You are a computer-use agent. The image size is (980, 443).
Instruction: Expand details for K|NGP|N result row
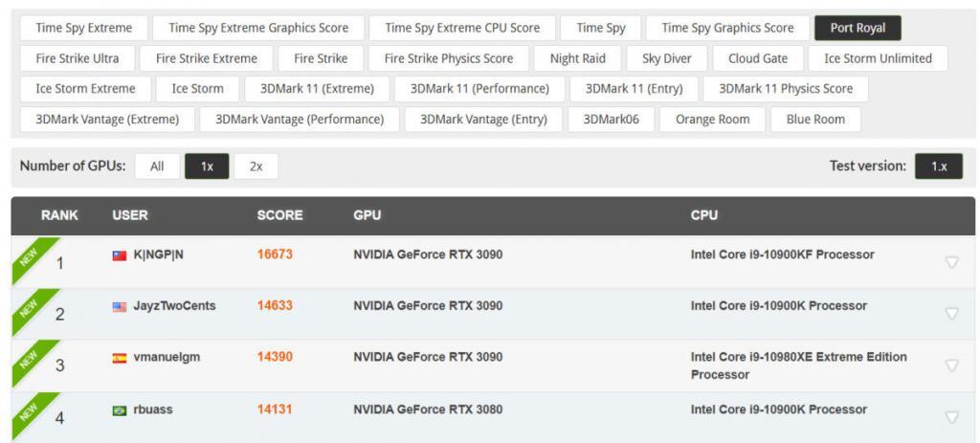[951, 262]
